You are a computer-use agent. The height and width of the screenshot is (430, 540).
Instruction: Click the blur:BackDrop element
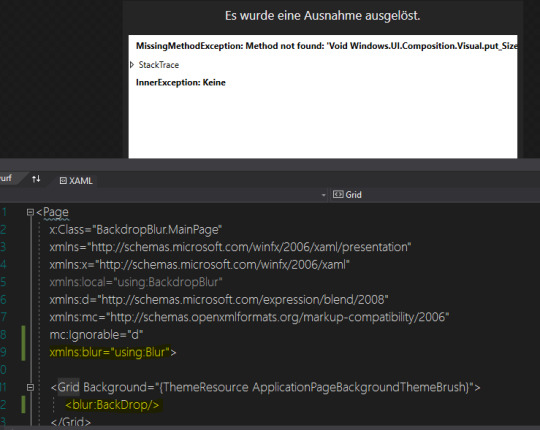point(112,405)
